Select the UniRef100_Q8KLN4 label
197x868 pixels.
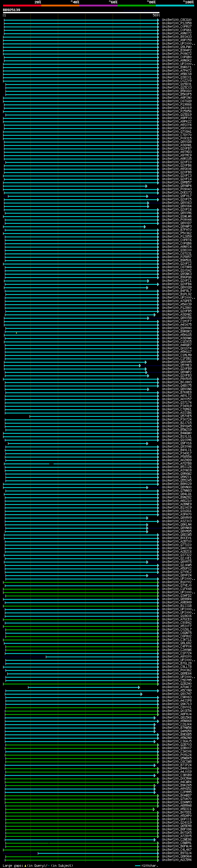(x=176, y=525)
